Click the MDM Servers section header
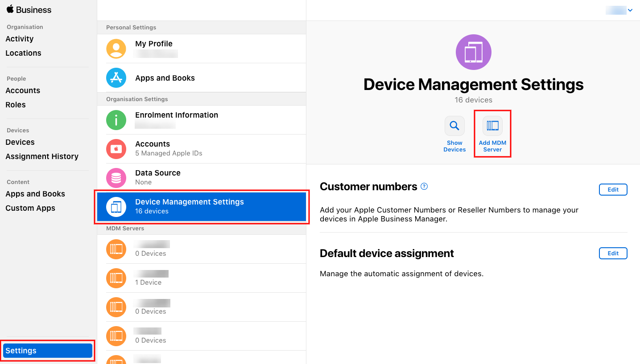This screenshot has width=640, height=364. pyautogui.click(x=125, y=228)
